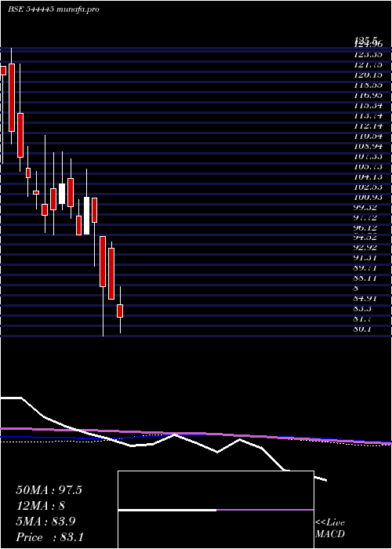Viewport: 392px width, 549px height.
Task: Click the 102.53 price axis label
Action: click(x=368, y=187)
